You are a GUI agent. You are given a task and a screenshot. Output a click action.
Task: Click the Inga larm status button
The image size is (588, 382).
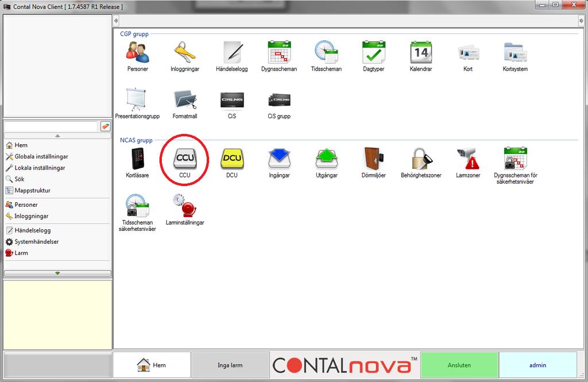(x=230, y=365)
